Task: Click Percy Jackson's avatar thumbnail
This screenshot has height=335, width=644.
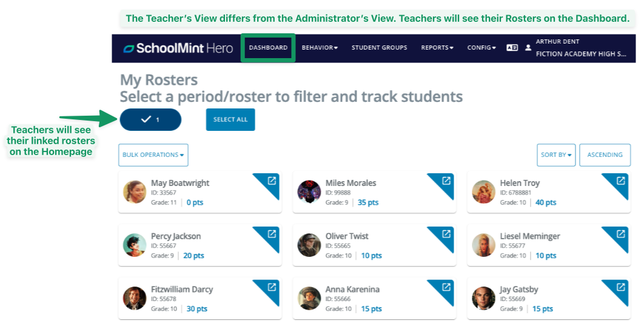Action: pyautogui.click(x=135, y=245)
